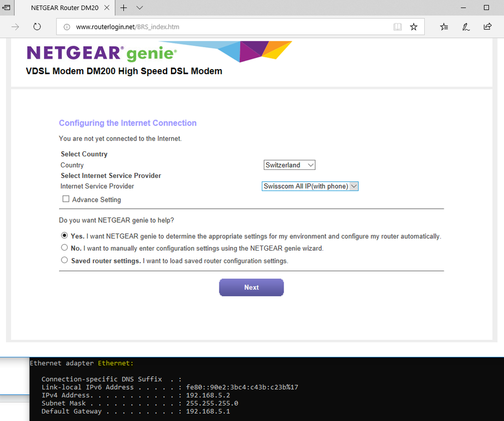Open a new browser tab
504x421 pixels.
123,8
